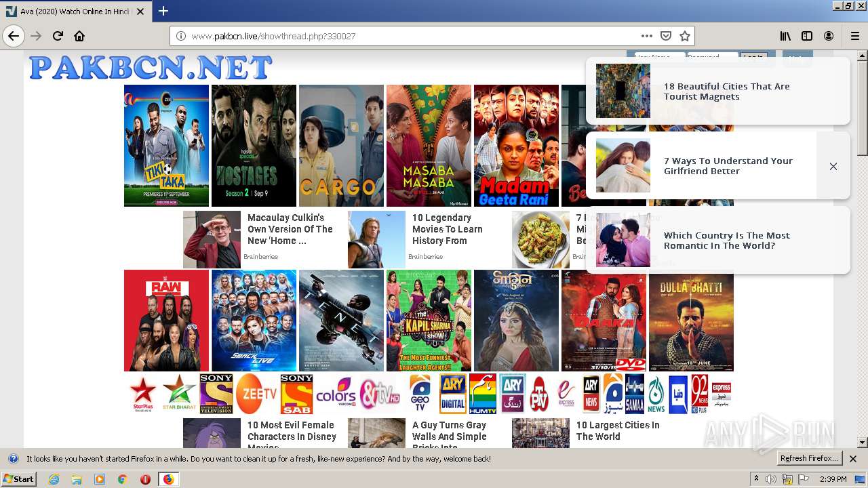The image size is (868, 488).
Task: Click Refresh Firefox button
Action: [x=809, y=458]
